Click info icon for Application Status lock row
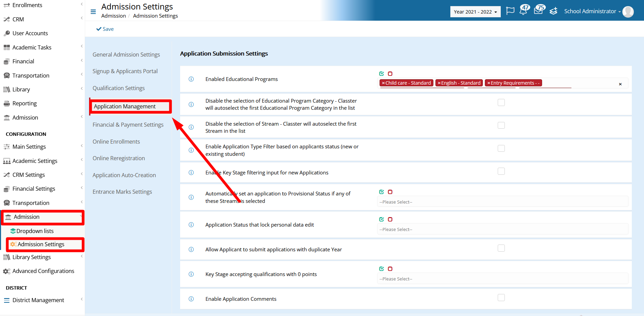This screenshot has height=316, width=644. 191,225
